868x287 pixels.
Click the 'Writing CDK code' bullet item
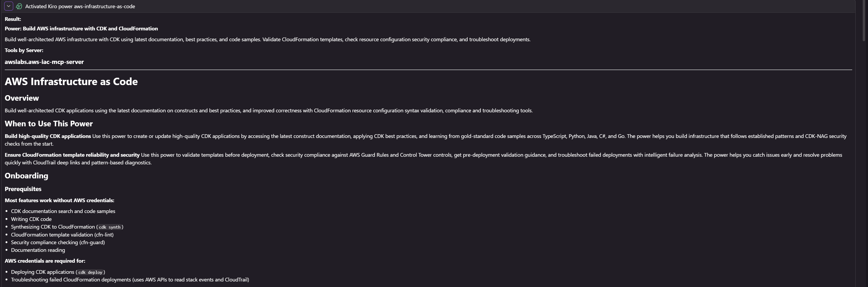pyautogui.click(x=31, y=219)
